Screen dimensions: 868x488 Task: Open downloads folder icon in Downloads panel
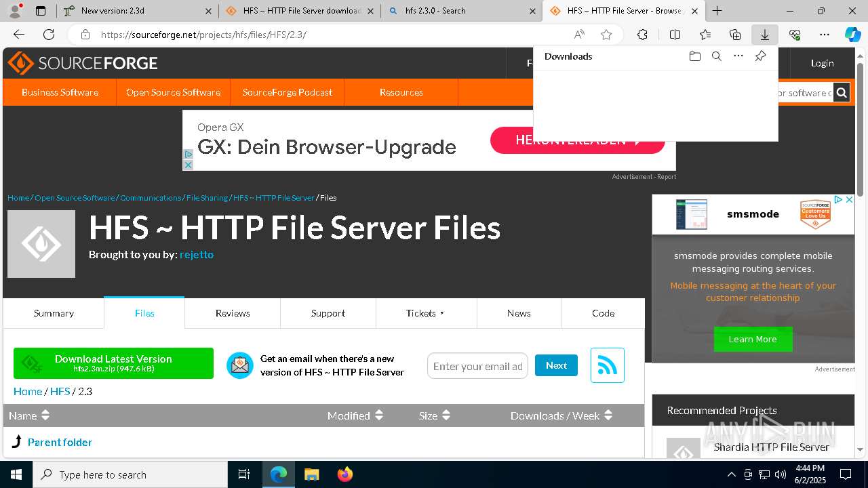point(694,56)
